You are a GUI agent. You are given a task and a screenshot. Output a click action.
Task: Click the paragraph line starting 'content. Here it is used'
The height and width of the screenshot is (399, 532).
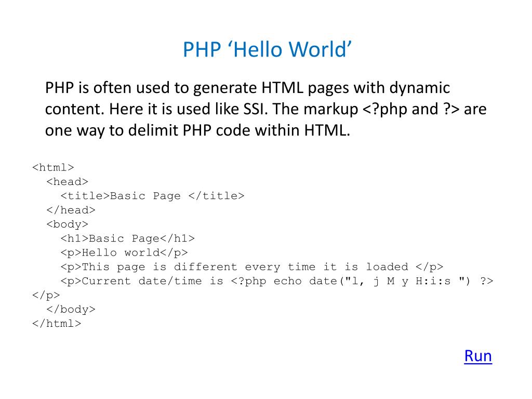click(x=265, y=109)
